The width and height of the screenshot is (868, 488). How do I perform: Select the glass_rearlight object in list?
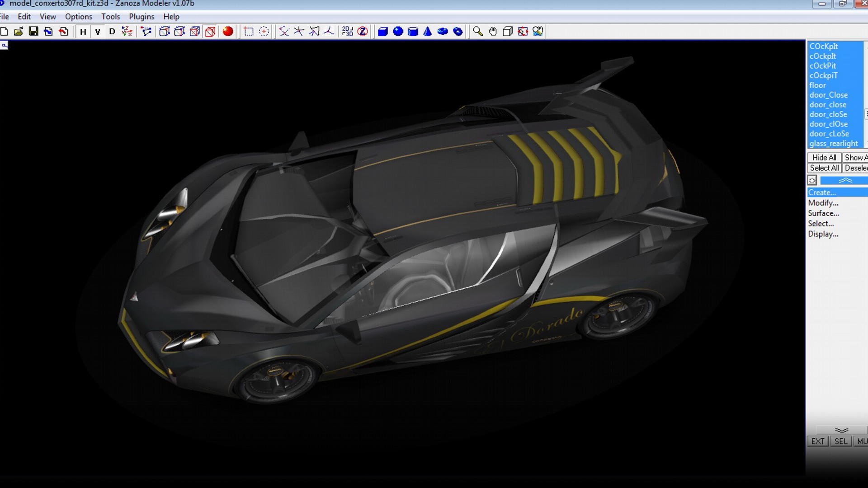point(833,143)
